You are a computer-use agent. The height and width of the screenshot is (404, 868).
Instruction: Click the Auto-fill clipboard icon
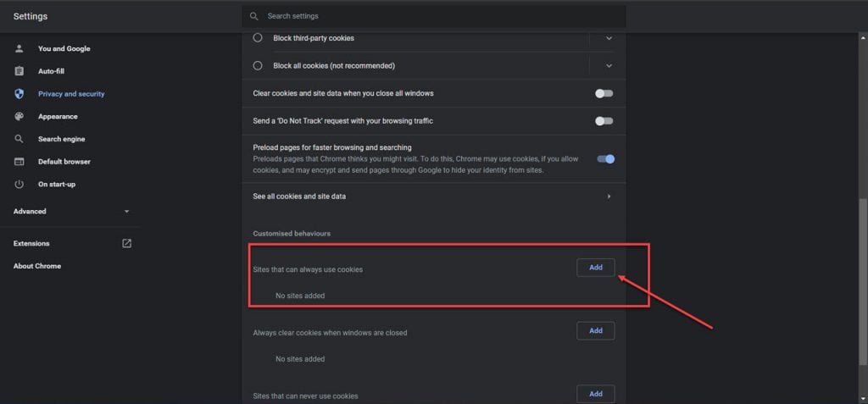(19, 71)
